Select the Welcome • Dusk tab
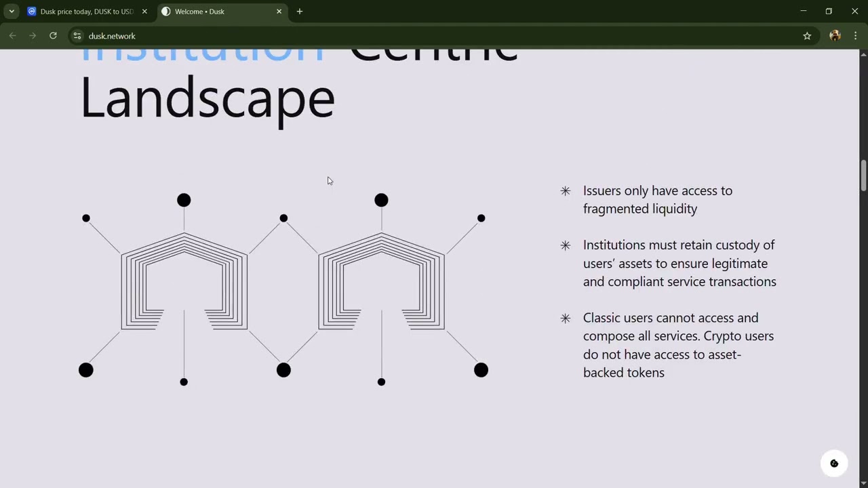This screenshot has width=868, height=488. 221,12
